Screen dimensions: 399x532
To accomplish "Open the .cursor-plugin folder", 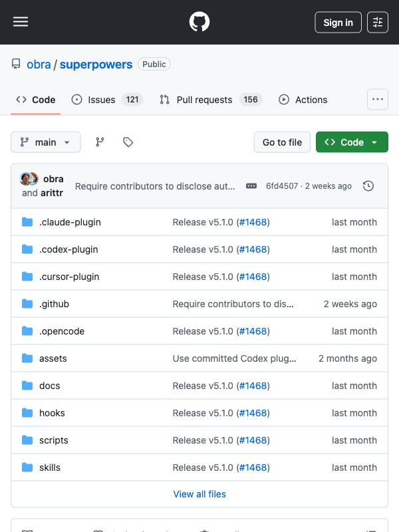I will (x=69, y=277).
